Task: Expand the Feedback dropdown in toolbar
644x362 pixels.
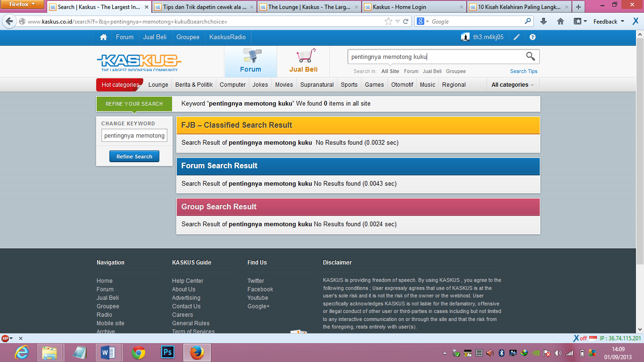Action: click(x=609, y=21)
